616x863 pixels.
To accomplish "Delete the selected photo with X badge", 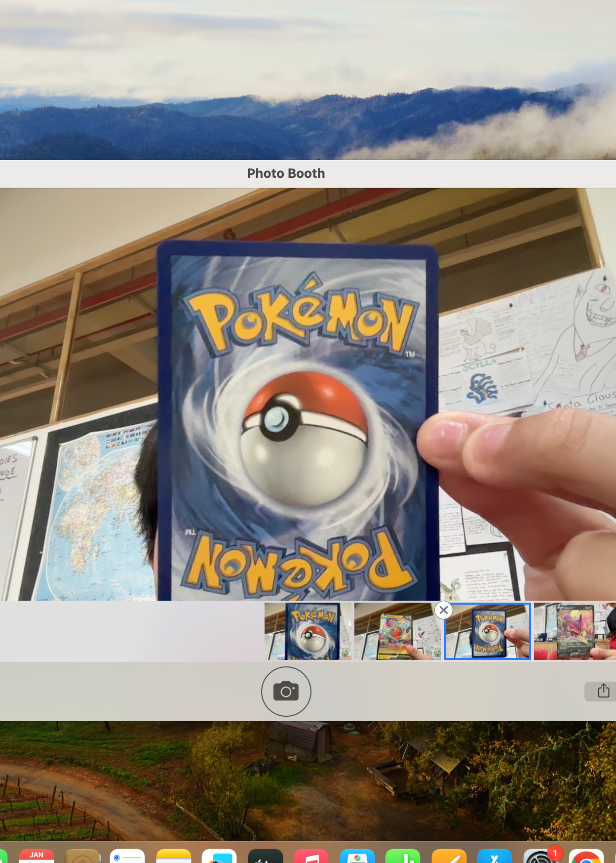I will coord(444,610).
